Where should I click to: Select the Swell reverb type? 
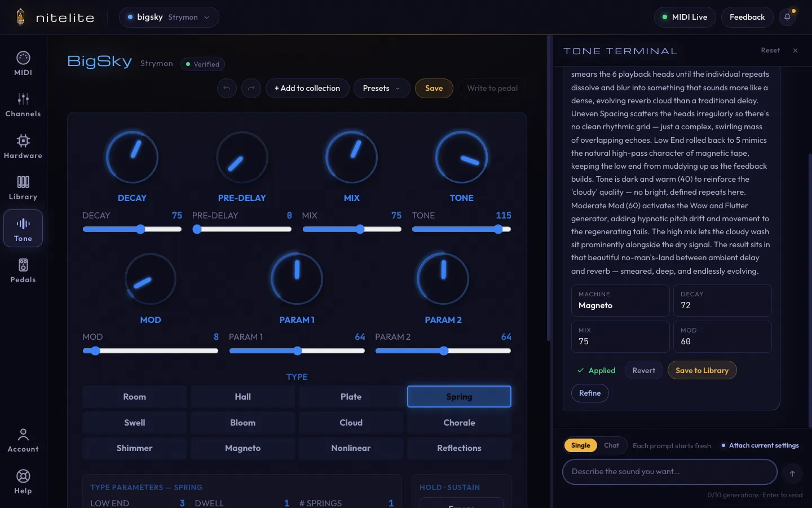point(134,423)
